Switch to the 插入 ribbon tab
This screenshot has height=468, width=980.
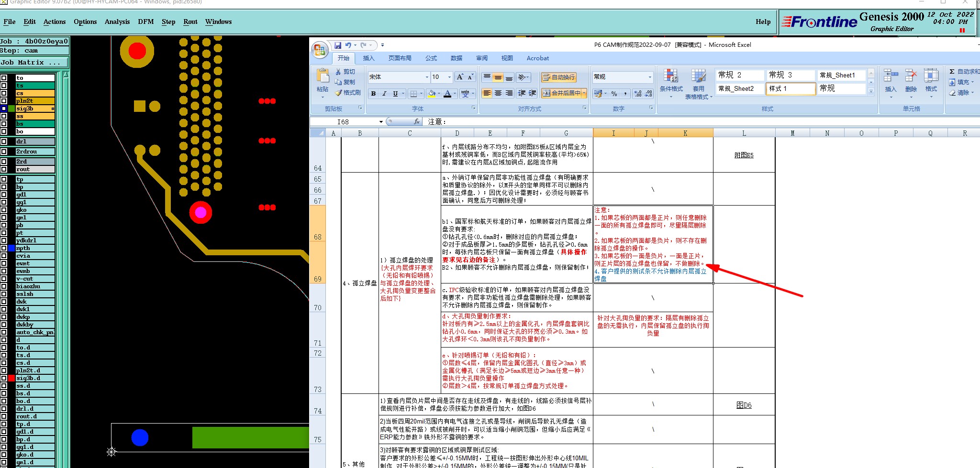click(x=368, y=58)
